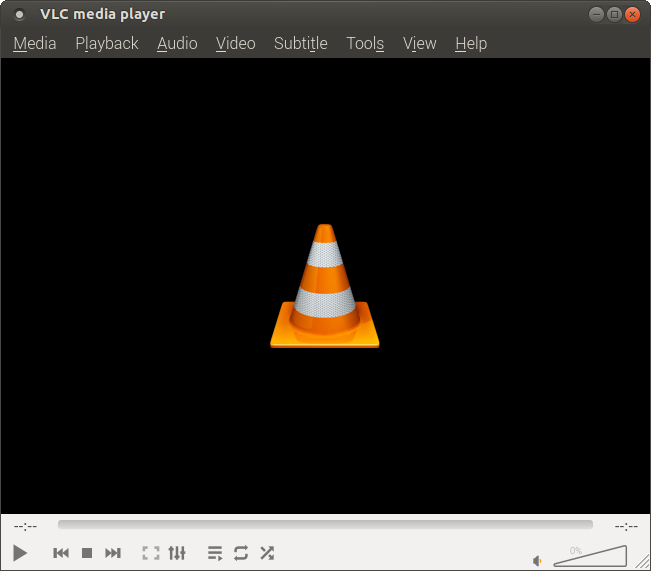Viewport: 651px width, 571px height.
Task: Click the elapsed time label on left
Action: [25, 527]
